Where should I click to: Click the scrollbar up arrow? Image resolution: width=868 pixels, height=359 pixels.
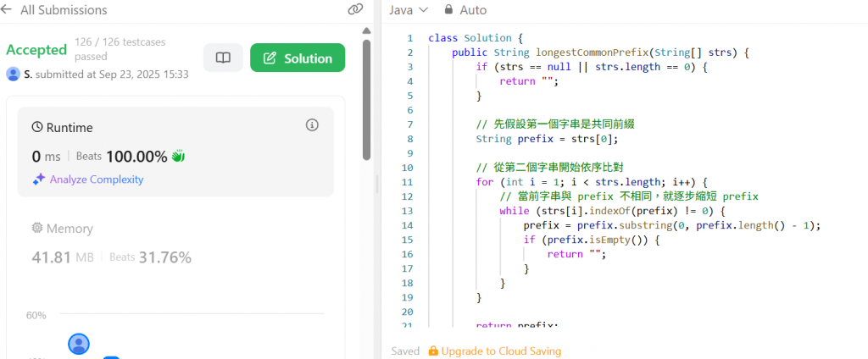point(366,30)
